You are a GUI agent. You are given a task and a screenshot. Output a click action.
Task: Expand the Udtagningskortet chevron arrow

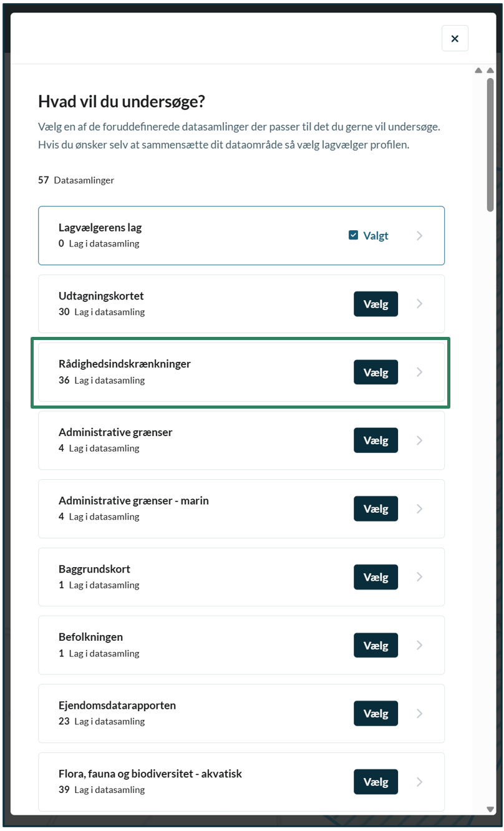[x=420, y=304]
